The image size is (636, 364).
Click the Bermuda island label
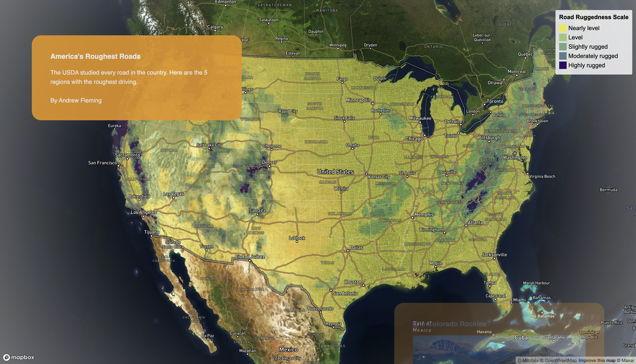608,190
